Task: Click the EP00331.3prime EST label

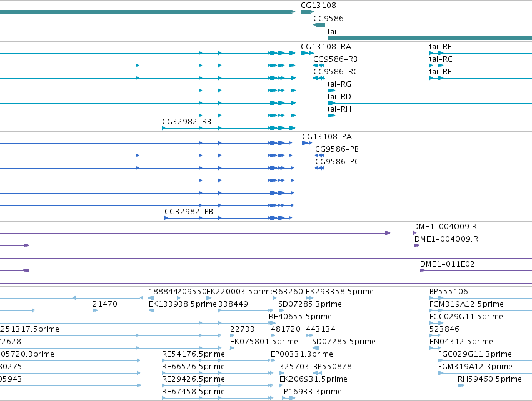Action: click(301, 354)
